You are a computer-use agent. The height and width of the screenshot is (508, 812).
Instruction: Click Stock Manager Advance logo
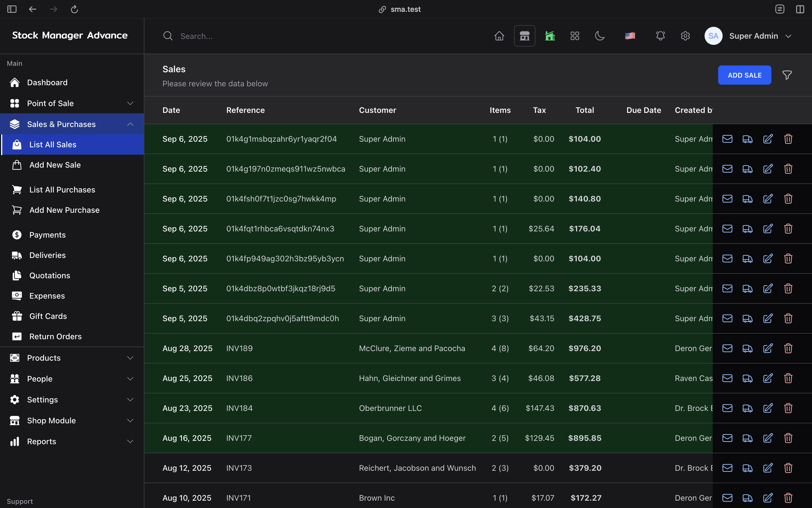(70, 35)
